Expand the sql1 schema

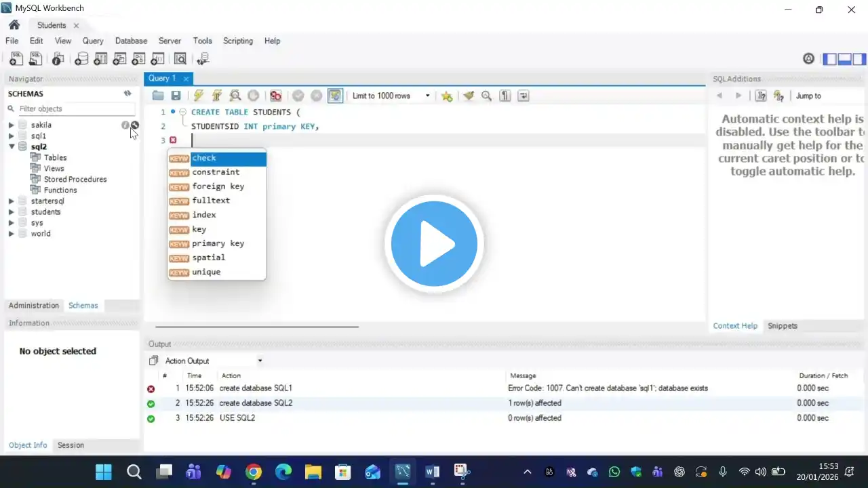tap(11, 136)
